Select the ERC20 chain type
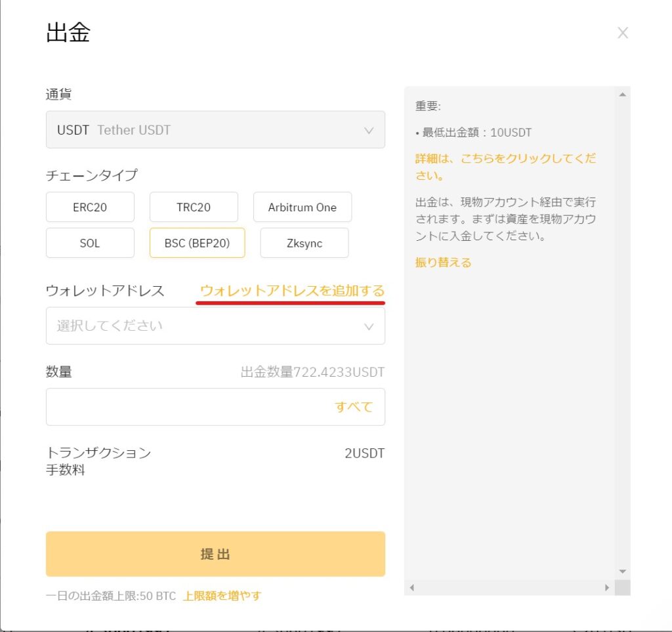 [x=90, y=207]
